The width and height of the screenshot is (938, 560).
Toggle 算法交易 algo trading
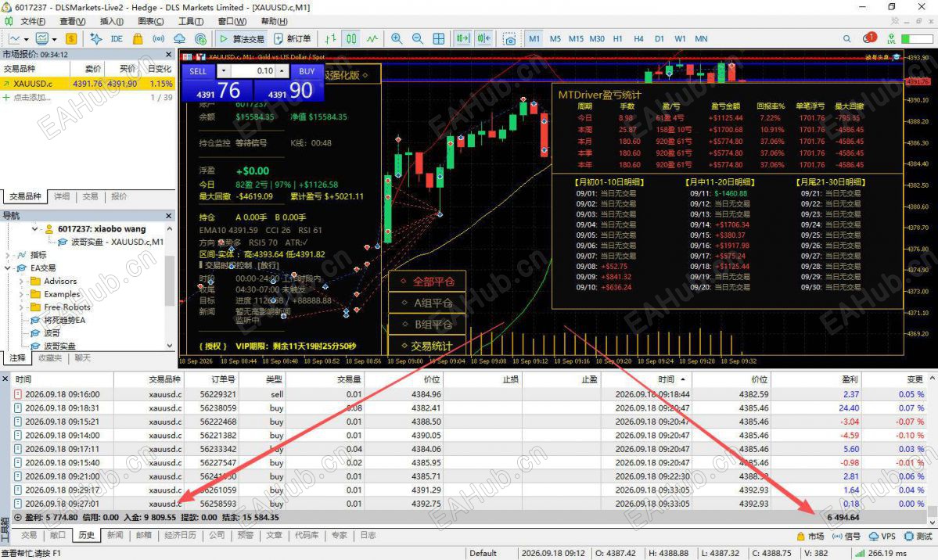(x=242, y=39)
